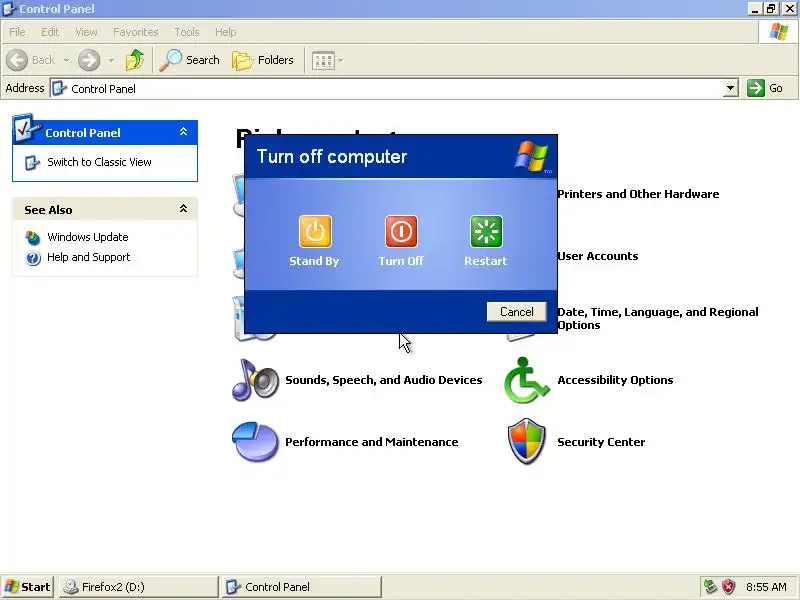
Task: Click the Control Panel title bar icon
Action: 9,9
